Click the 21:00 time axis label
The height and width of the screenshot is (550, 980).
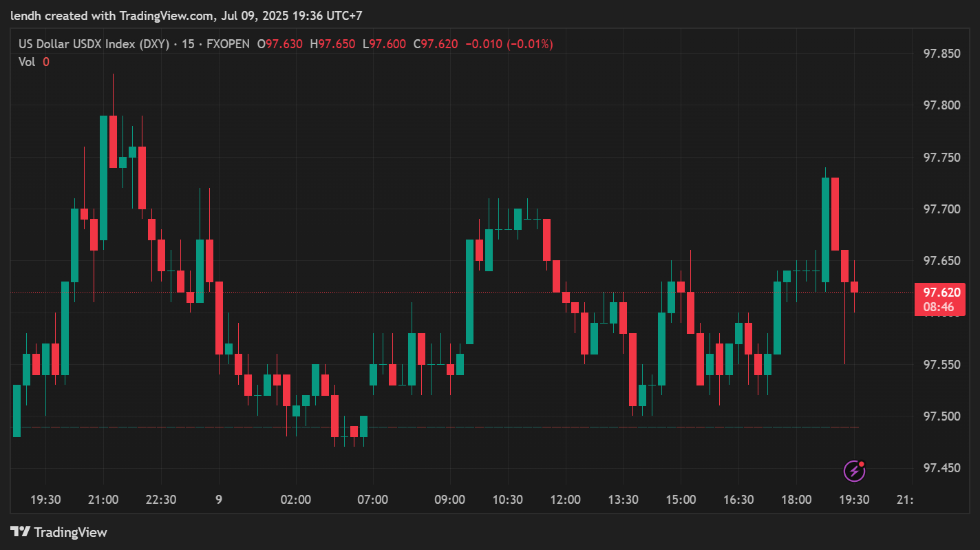pyautogui.click(x=103, y=500)
